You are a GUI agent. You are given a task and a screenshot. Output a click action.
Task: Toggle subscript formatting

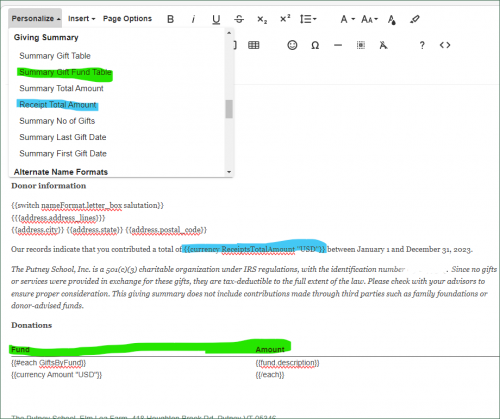tap(262, 19)
